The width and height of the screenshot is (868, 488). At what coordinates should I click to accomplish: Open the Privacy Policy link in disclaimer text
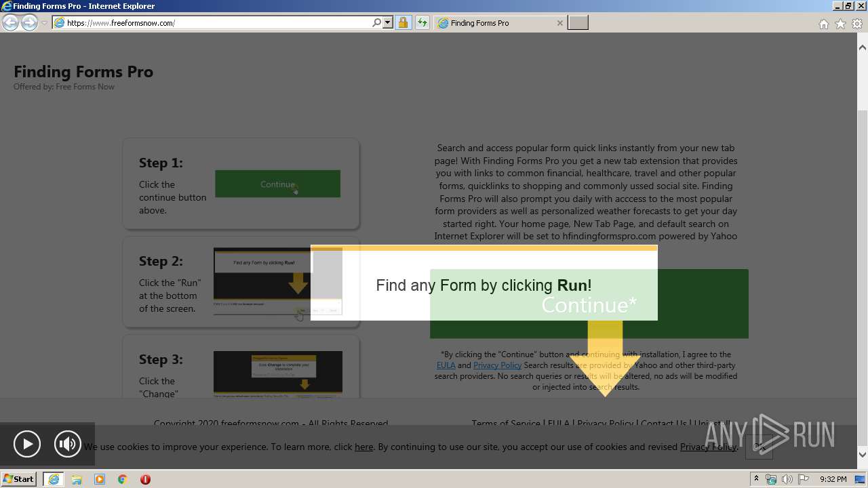497,365
